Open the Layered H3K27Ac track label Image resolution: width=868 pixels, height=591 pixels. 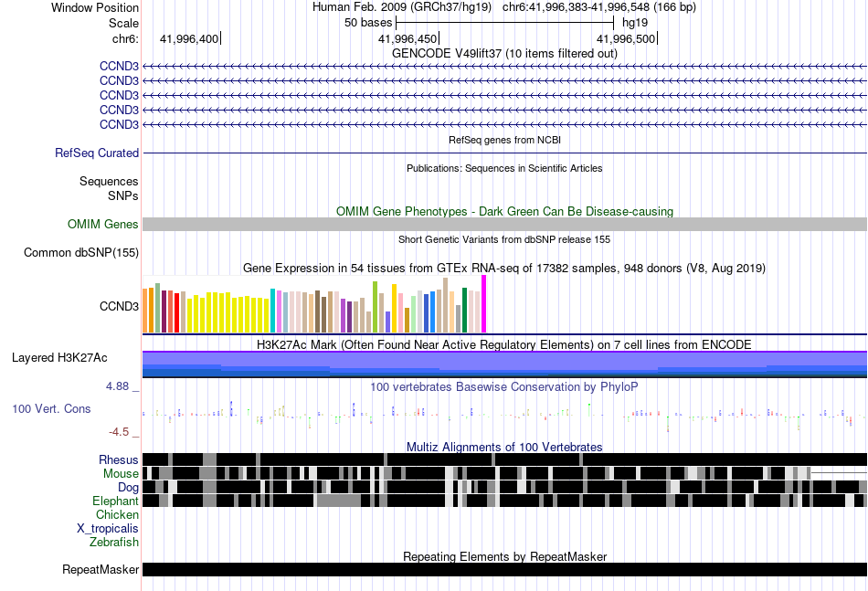click(x=59, y=358)
